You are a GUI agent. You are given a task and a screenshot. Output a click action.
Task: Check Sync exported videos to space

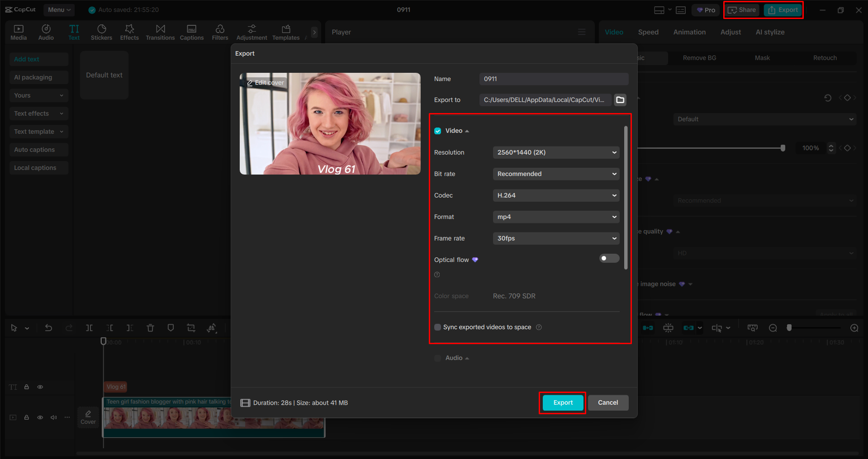click(x=437, y=327)
